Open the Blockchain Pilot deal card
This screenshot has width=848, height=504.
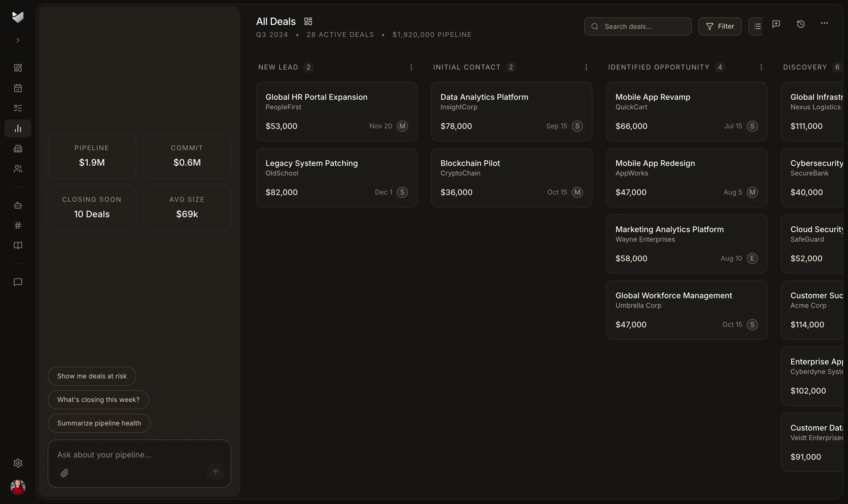click(511, 178)
